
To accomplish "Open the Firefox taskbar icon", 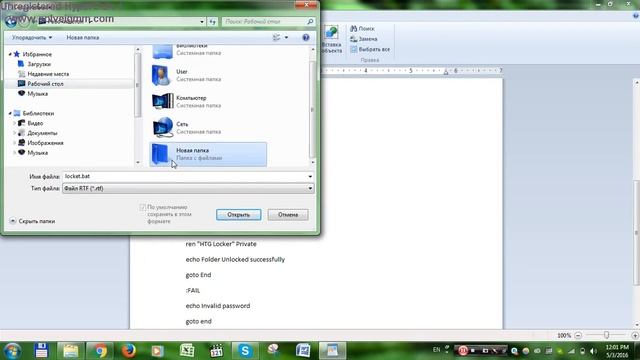I will click(129, 351).
